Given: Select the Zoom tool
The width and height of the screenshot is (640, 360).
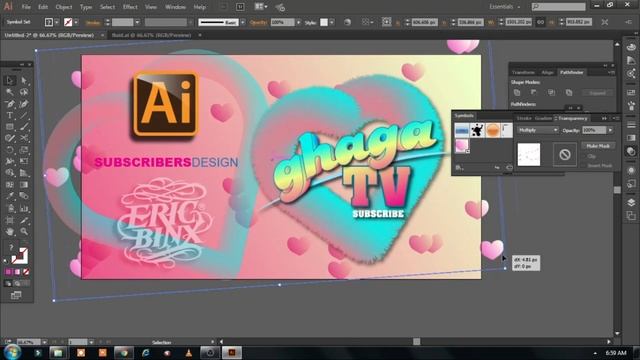Looking at the screenshot, I should click(24, 231).
